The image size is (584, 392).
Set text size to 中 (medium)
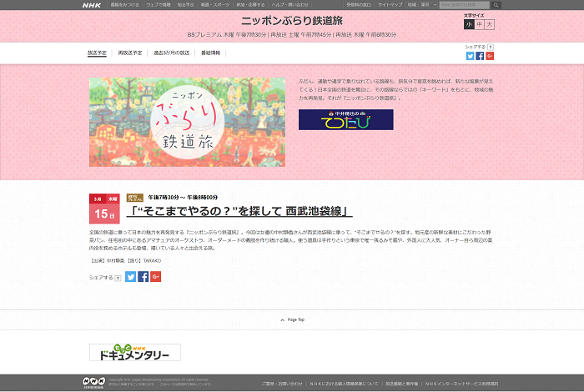480,24
